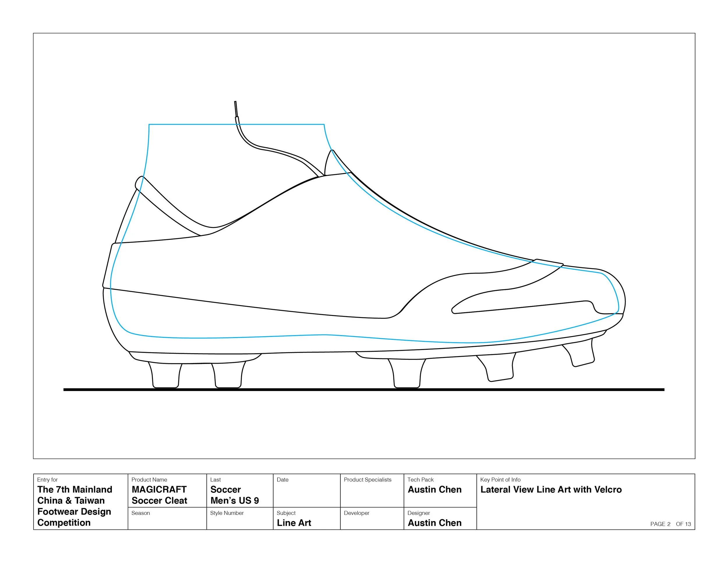Click the "Key Point of Info" label

coord(500,480)
